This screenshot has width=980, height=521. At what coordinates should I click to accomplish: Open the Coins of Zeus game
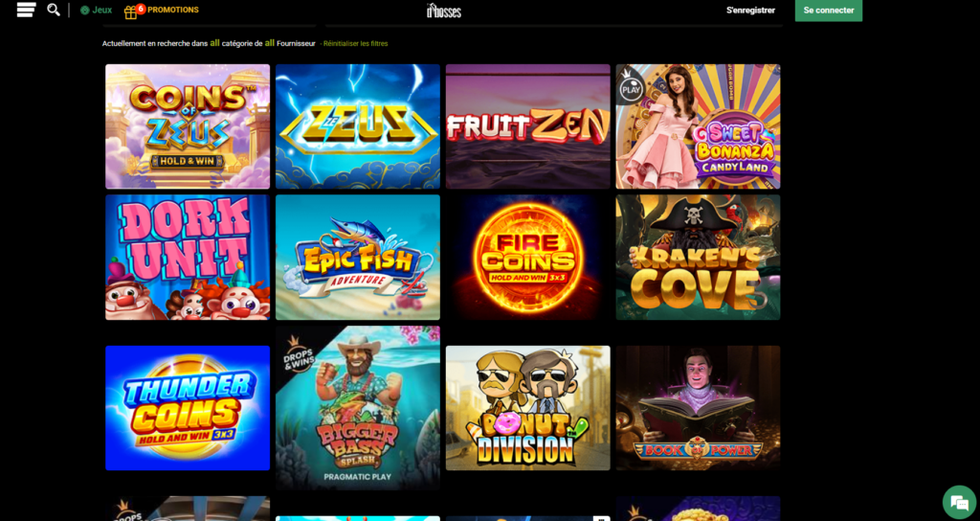(x=188, y=126)
